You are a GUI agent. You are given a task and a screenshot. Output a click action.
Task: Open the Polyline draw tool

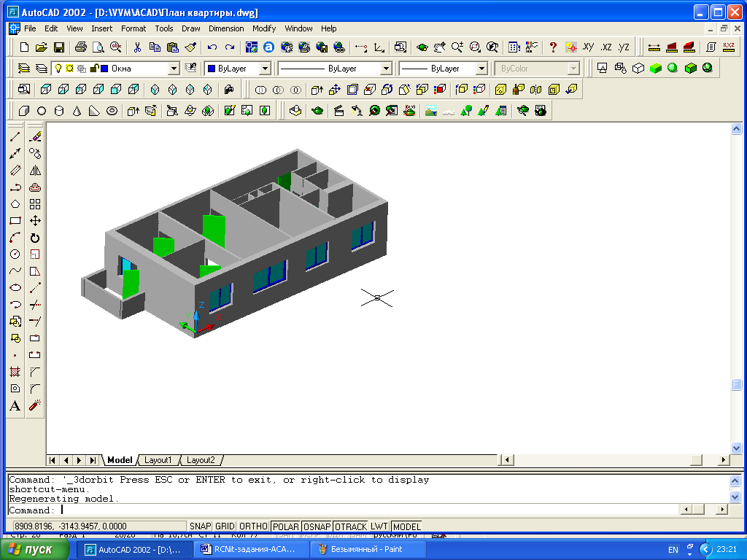click(15, 187)
